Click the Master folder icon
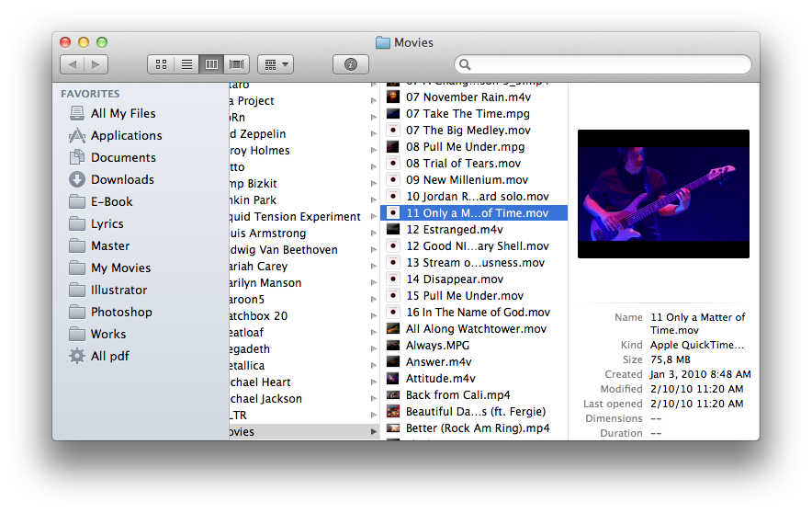The width and height of the screenshot is (812, 513). (77, 245)
